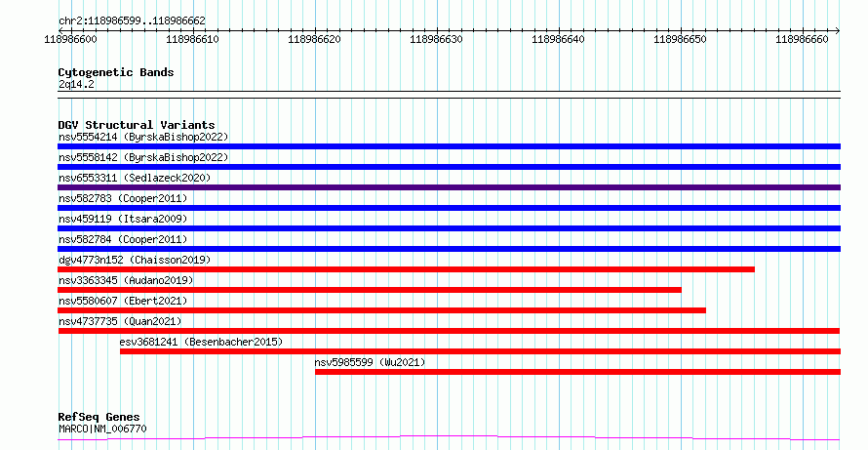Click the blue bar under nsv582783
This screenshot has height=450, width=868.
(449, 208)
